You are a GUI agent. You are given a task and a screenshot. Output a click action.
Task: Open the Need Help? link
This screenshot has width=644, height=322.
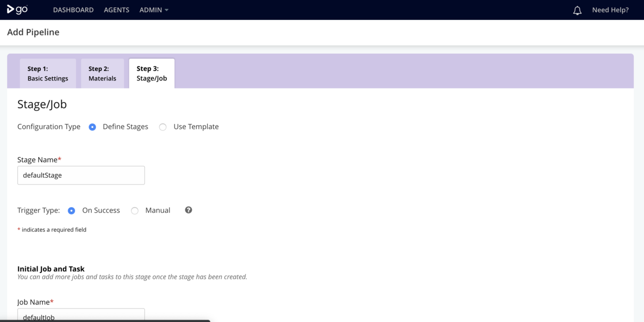click(610, 10)
